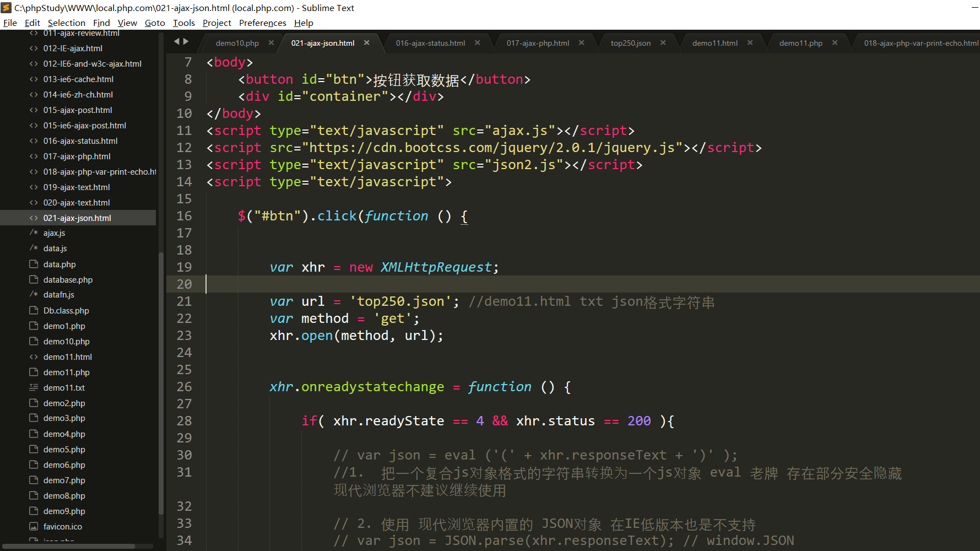This screenshot has height=551, width=980.
Task: Click the previous tab arrow icon
Action: click(x=177, y=41)
